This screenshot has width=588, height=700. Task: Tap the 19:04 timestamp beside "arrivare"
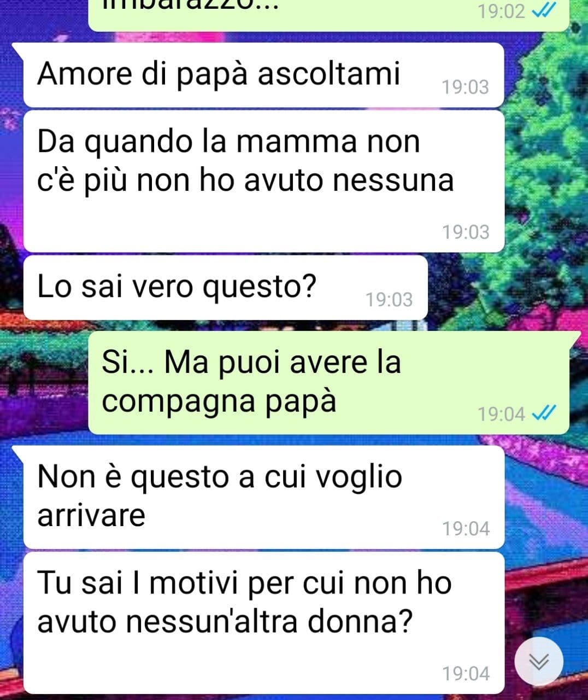(466, 528)
